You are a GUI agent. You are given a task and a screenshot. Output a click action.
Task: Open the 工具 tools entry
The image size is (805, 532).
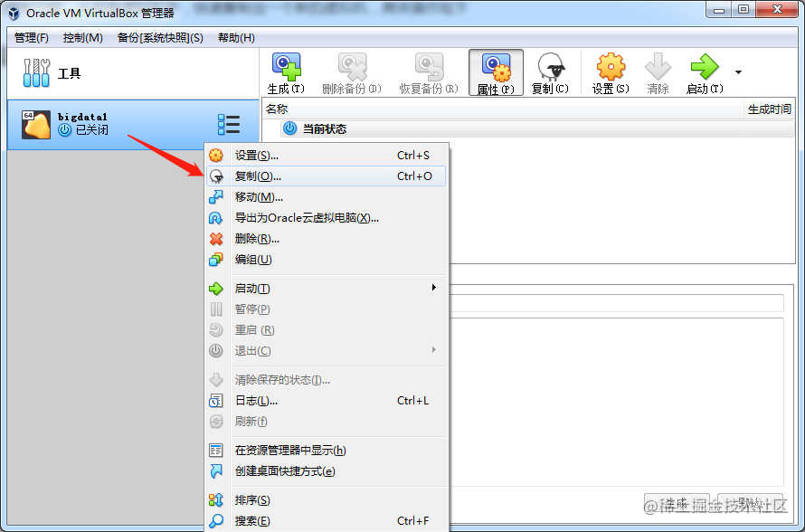132,73
